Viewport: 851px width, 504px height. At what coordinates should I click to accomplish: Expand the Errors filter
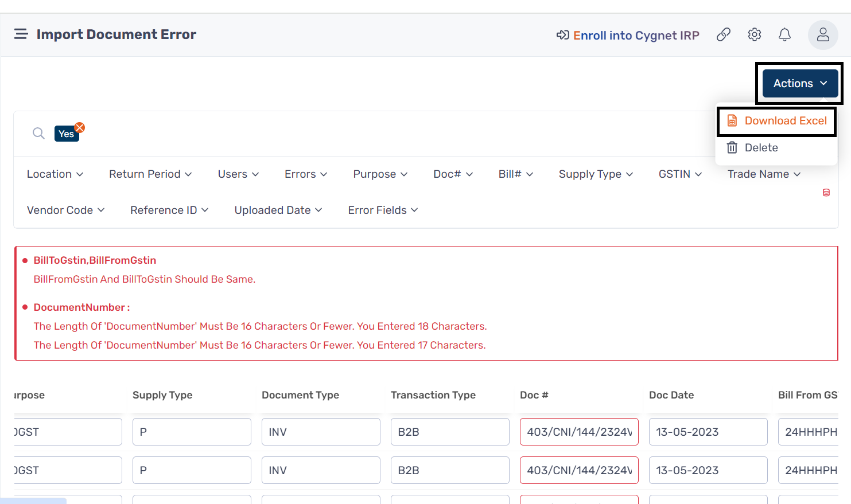tap(306, 174)
